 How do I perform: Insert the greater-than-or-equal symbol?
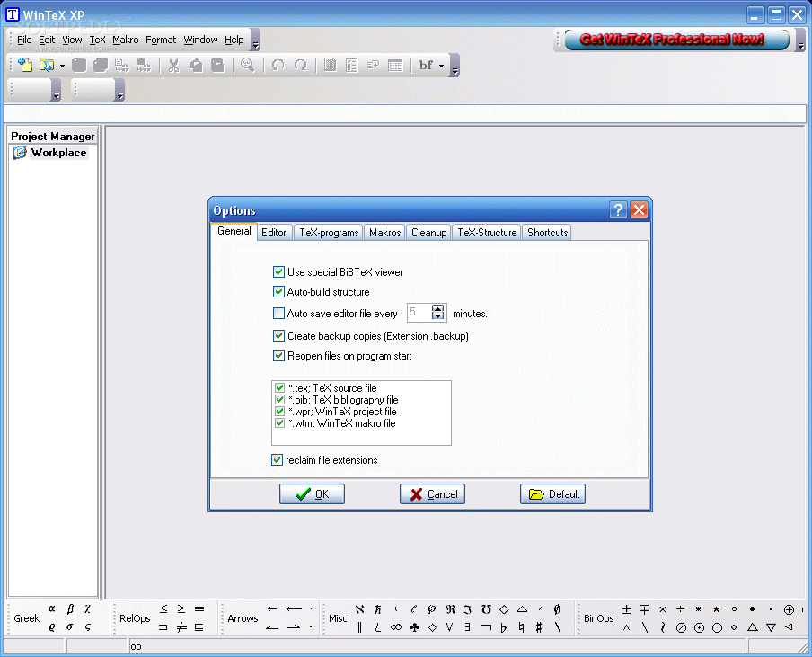click(x=181, y=608)
